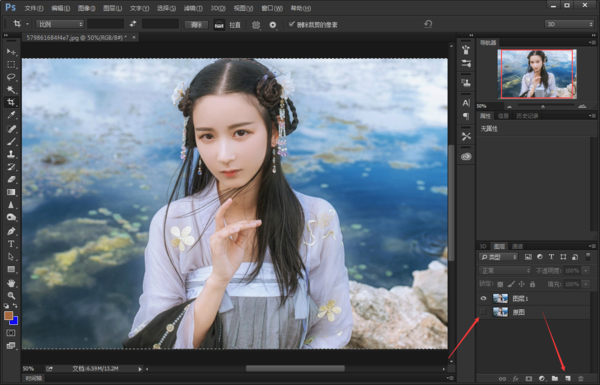Select the Eraser tool
This screenshot has height=385, width=600.
tap(11, 179)
